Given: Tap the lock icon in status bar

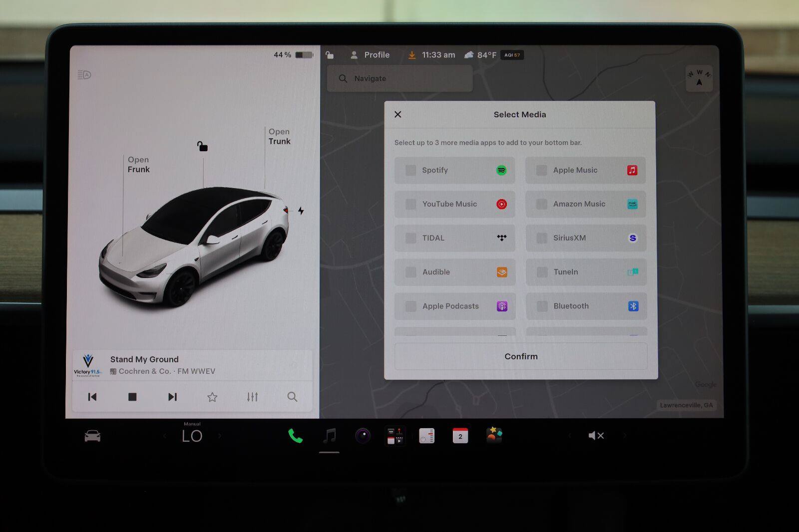Looking at the screenshot, I should point(330,55).
